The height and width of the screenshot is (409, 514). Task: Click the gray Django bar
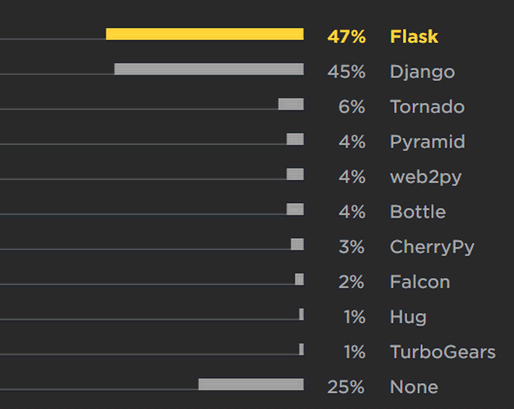click(209, 69)
